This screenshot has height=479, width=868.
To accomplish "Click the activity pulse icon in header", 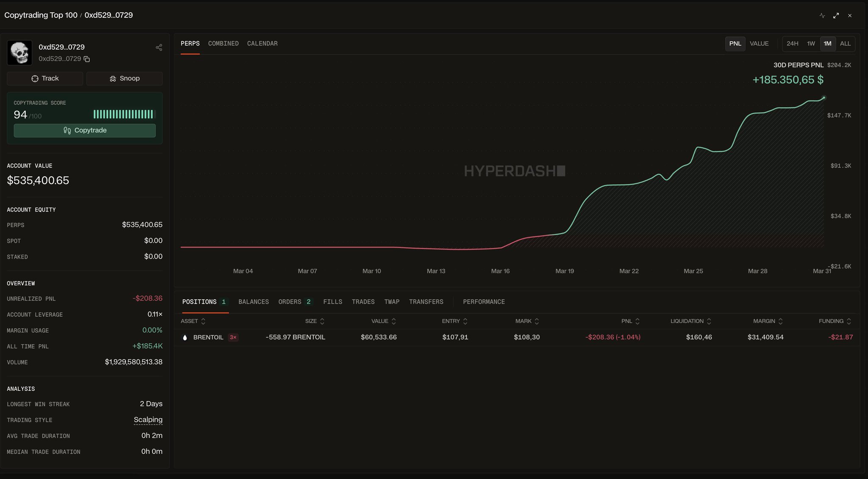I will [822, 16].
